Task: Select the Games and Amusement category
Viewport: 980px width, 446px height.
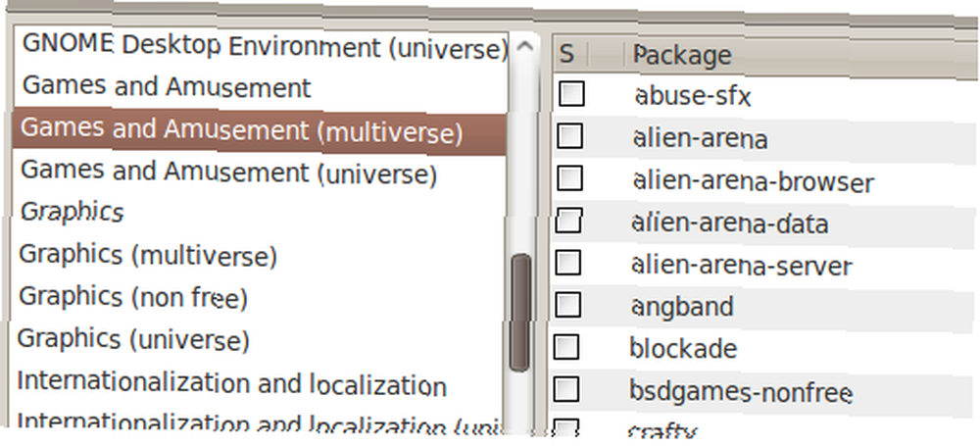Action: coord(262,87)
